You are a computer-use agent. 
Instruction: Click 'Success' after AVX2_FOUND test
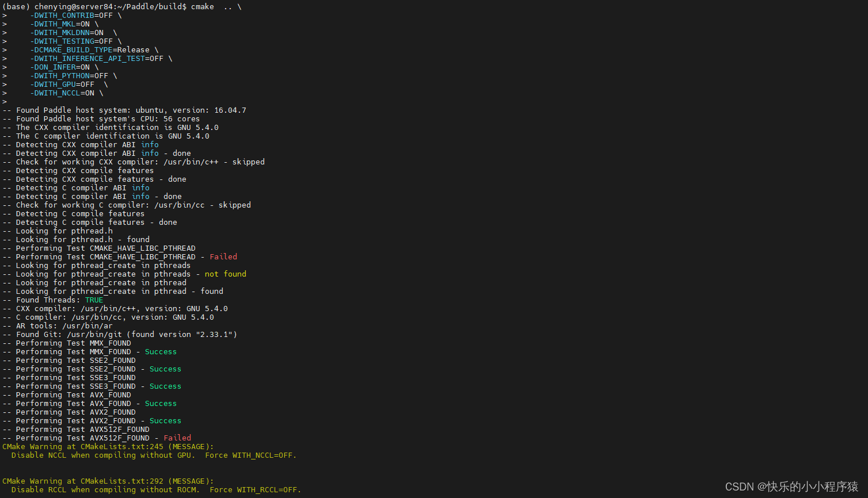tap(166, 421)
